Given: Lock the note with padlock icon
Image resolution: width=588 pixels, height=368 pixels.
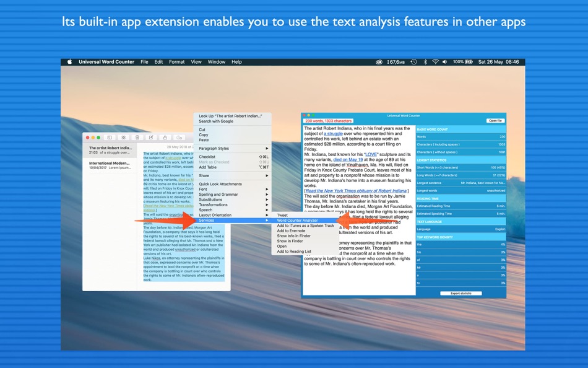Looking at the screenshot, I should click(165, 138).
